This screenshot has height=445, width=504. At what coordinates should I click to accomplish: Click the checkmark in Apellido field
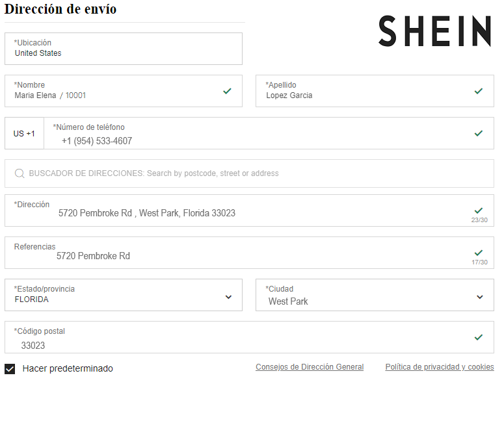tap(479, 91)
